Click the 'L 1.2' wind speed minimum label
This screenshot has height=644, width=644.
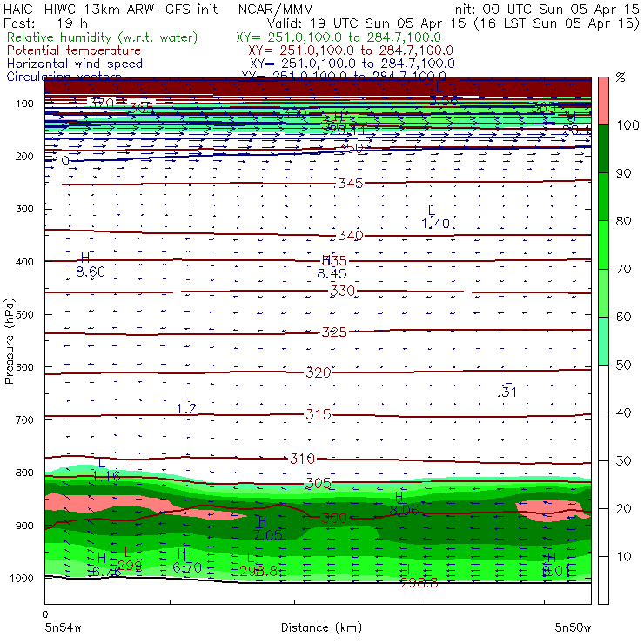point(186,402)
